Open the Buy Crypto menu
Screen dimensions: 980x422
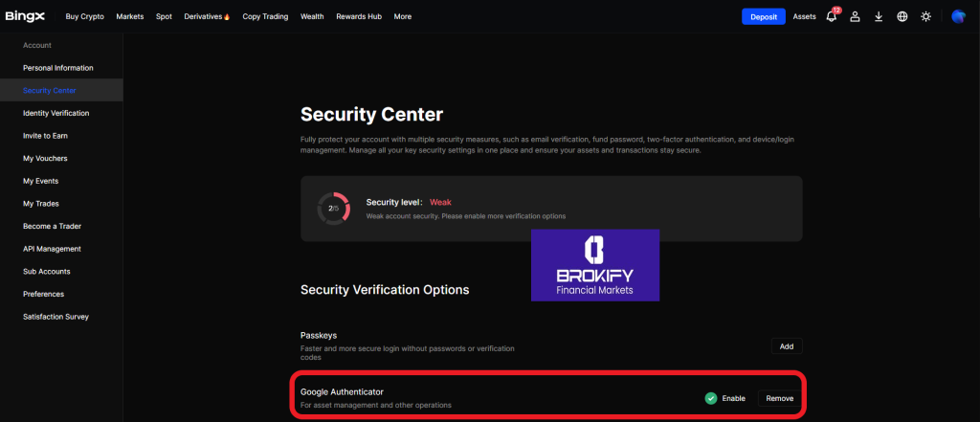85,17
